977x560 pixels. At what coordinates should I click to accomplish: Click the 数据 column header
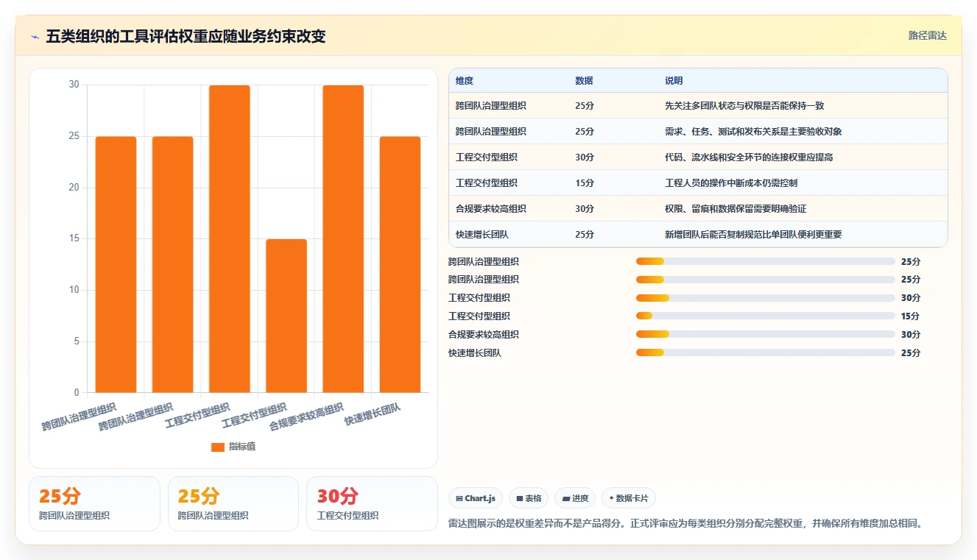(584, 81)
